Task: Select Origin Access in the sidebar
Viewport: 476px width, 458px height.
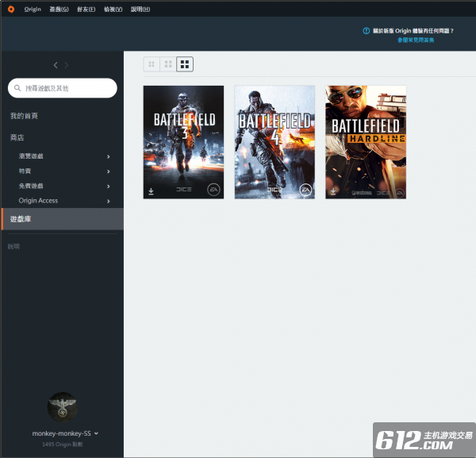Action: point(38,201)
